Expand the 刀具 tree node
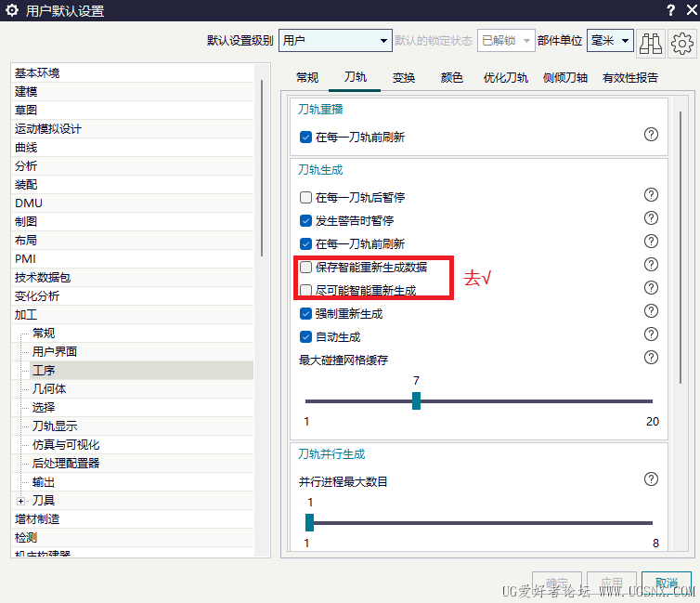 [20, 501]
